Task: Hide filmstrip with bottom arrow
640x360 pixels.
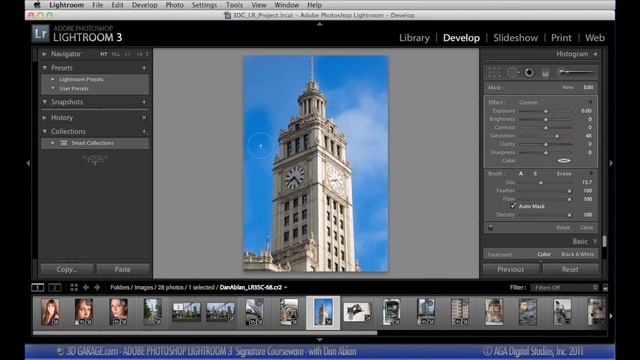Action: [x=320, y=340]
